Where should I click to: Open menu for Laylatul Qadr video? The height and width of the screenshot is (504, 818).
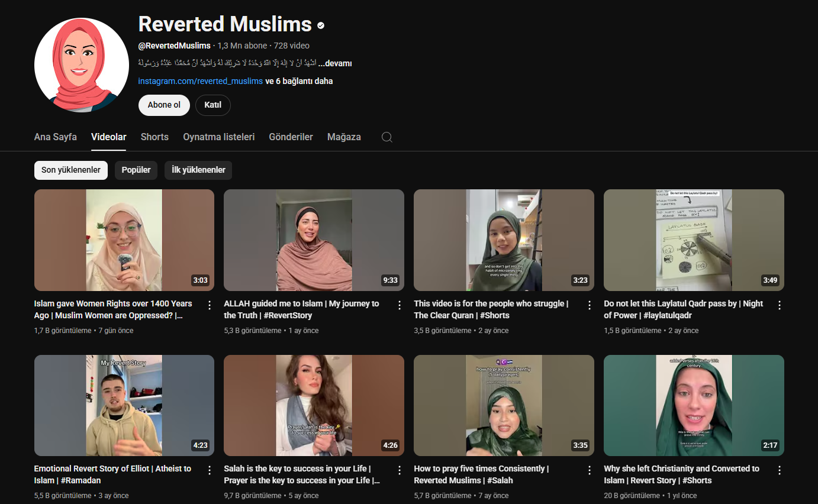tap(779, 305)
